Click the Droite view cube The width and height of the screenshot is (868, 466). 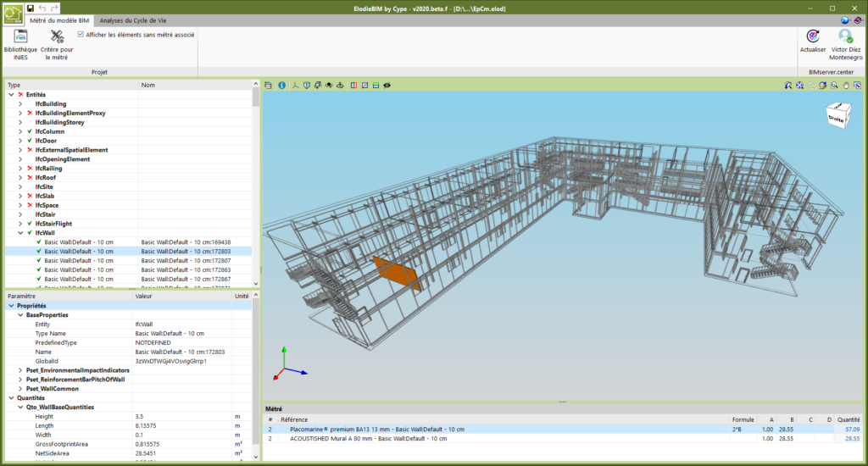[837, 116]
